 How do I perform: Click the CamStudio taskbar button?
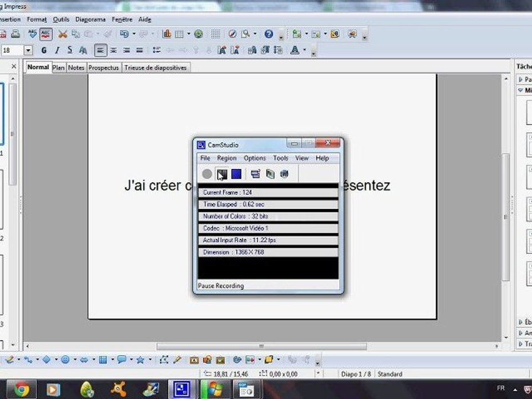pos(182,390)
